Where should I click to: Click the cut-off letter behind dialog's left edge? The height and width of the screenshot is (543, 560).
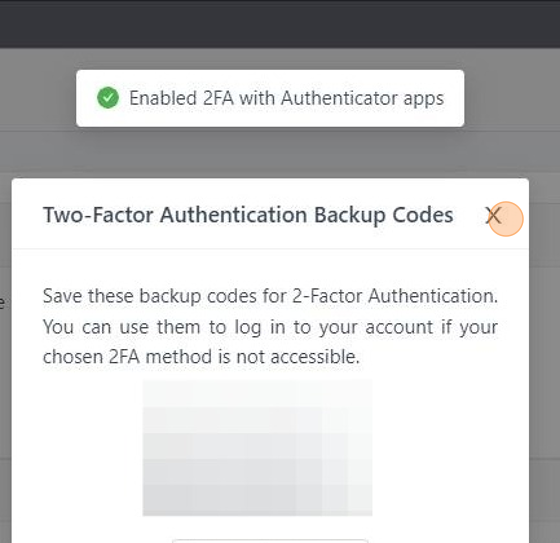(2, 303)
